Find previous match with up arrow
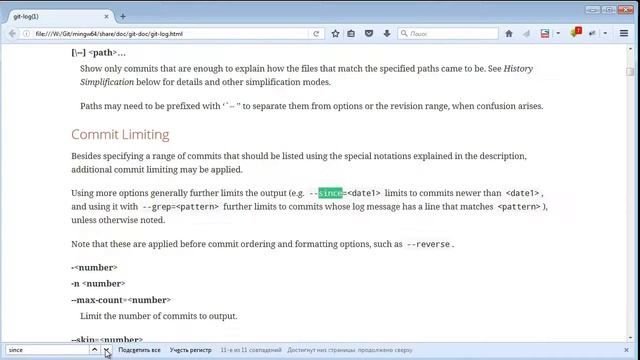Viewport: 640px width, 360px height. pos(94,350)
